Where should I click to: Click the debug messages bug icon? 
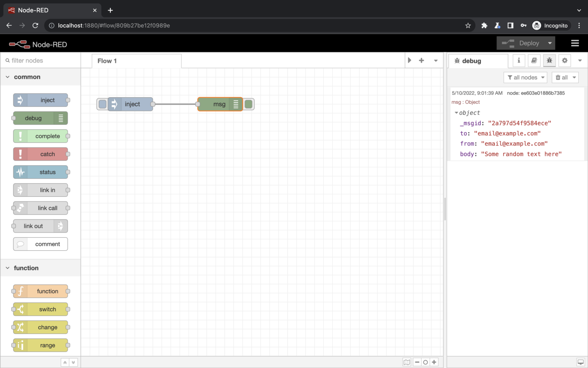click(549, 61)
